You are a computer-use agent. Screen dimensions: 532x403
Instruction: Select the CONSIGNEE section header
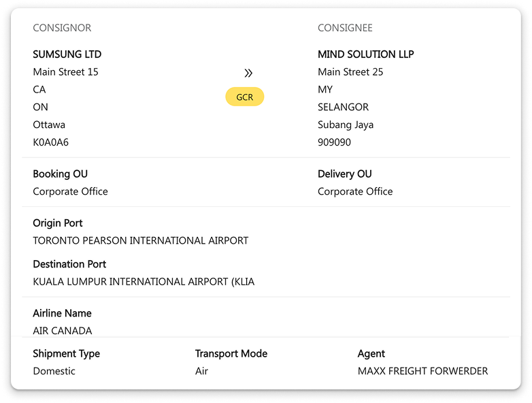click(x=345, y=28)
